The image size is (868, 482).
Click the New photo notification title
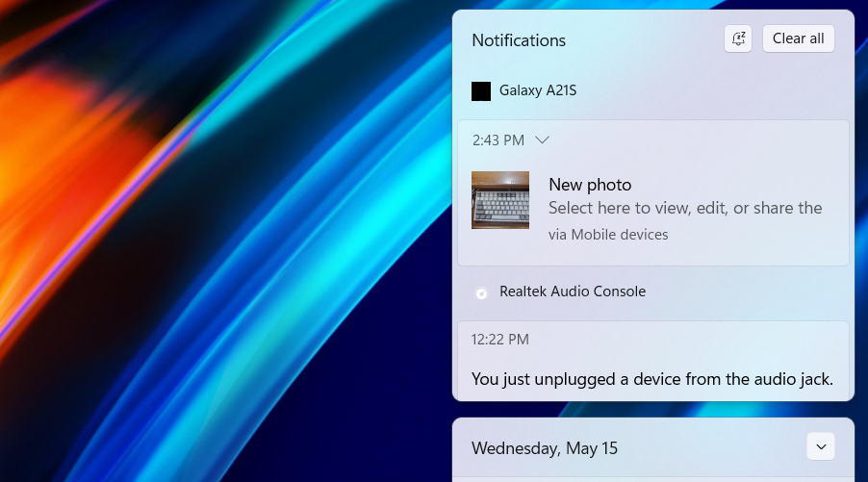point(590,185)
